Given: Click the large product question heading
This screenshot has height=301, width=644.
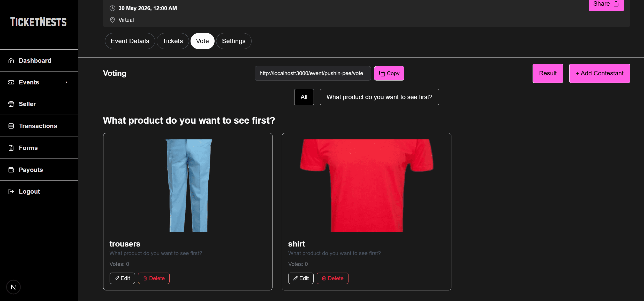Looking at the screenshot, I should click(x=189, y=121).
